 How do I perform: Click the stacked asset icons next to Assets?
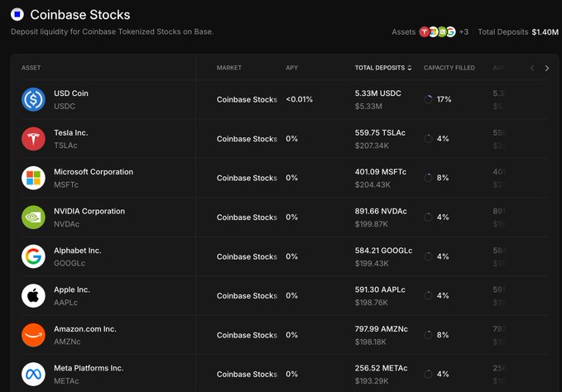[x=438, y=32]
